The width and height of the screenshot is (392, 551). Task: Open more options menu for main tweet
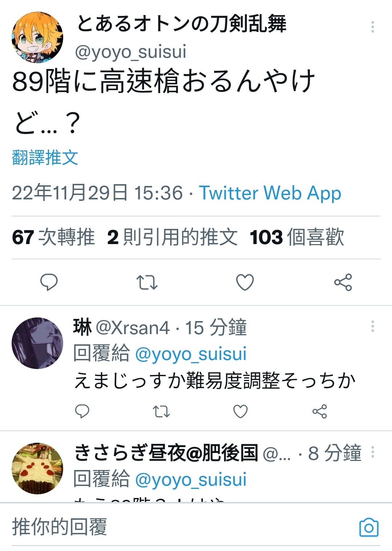(372, 27)
